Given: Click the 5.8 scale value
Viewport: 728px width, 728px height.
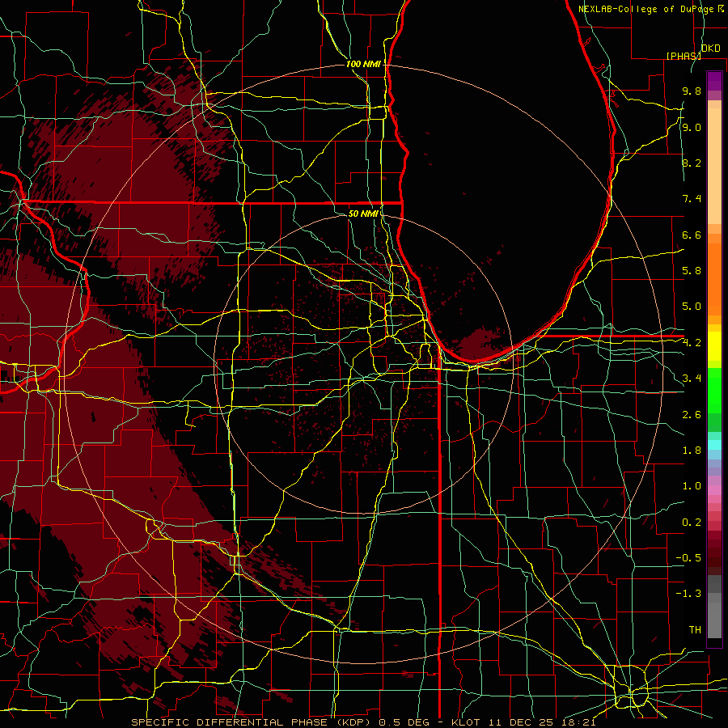Looking at the screenshot, I should click(x=692, y=271).
